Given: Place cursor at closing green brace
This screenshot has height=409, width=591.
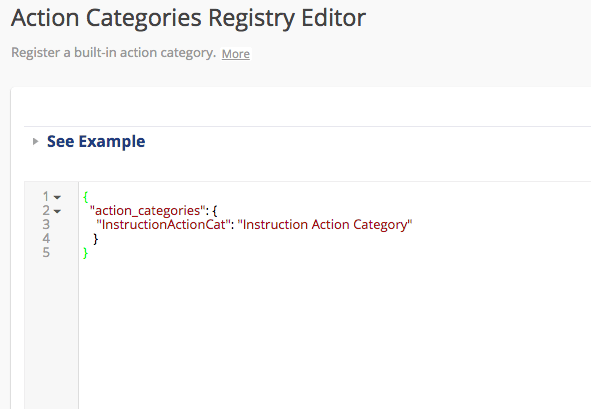Looking at the screenshot, I should 86,253.
